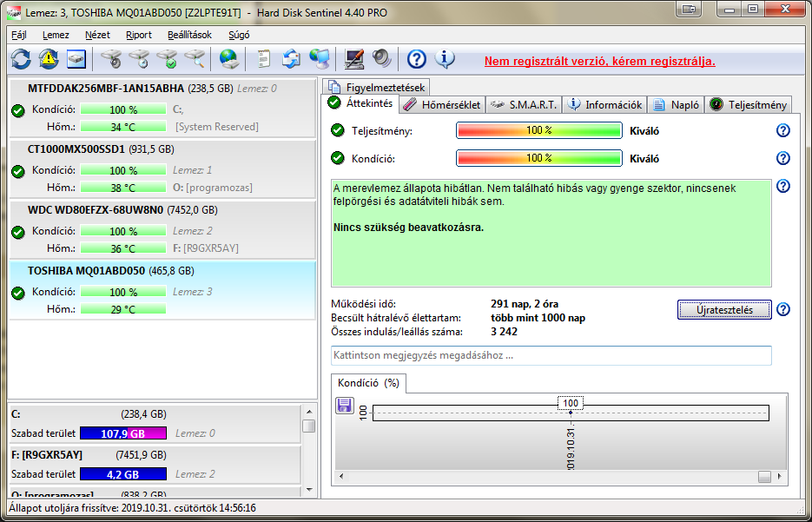Screen dimensions: 812x522
Task: Open the notepad report toolbar icon
Action: click(x=264, y=60)
